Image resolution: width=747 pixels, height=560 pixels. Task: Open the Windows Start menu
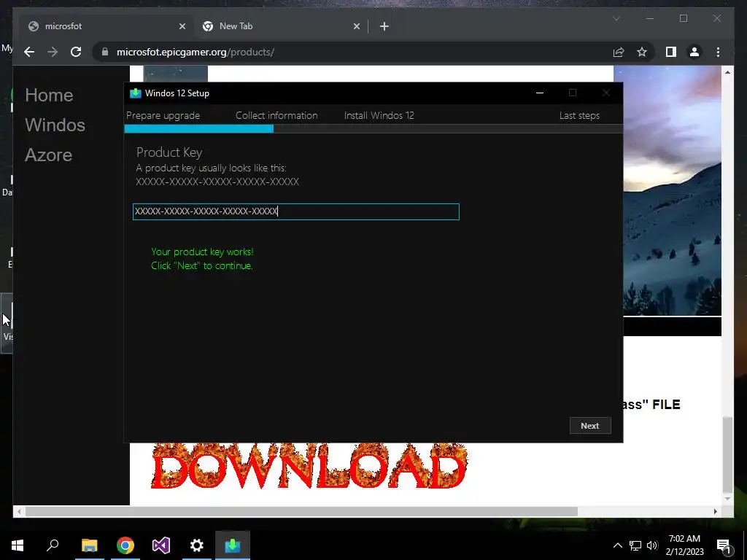click(x=18, y=545)
